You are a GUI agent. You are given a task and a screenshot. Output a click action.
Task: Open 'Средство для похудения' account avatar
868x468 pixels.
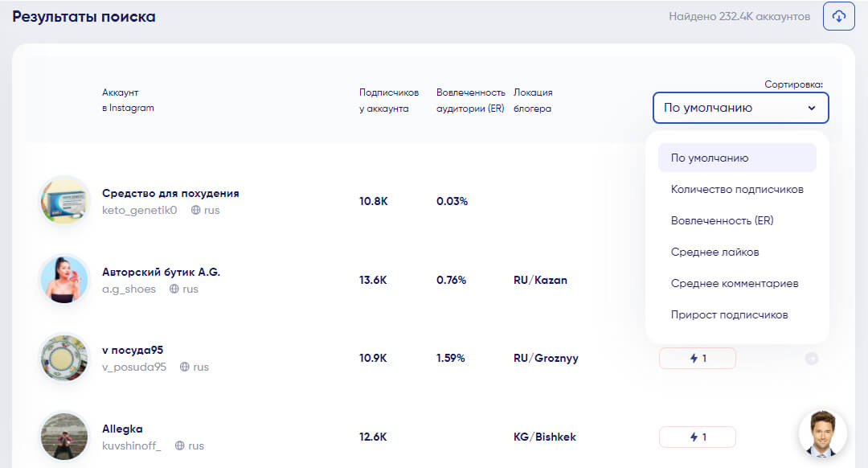tap(64, 201)
